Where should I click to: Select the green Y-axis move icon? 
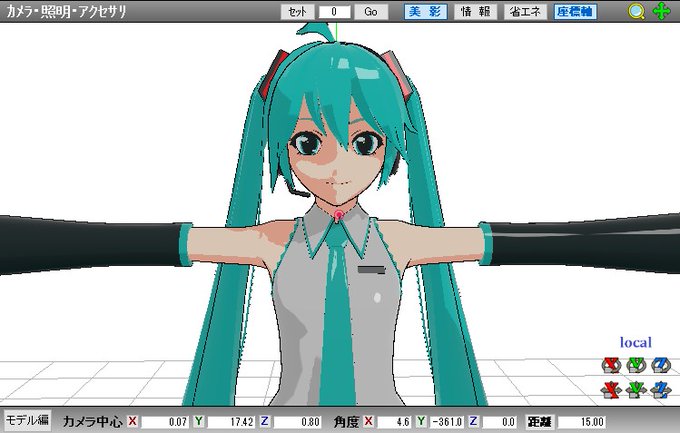(636, 389)
